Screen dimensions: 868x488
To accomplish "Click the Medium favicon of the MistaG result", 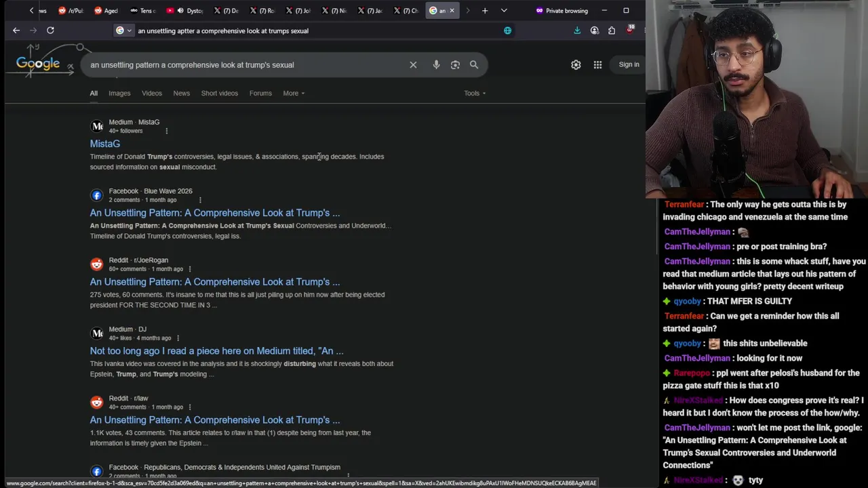I will click(97, 126).
